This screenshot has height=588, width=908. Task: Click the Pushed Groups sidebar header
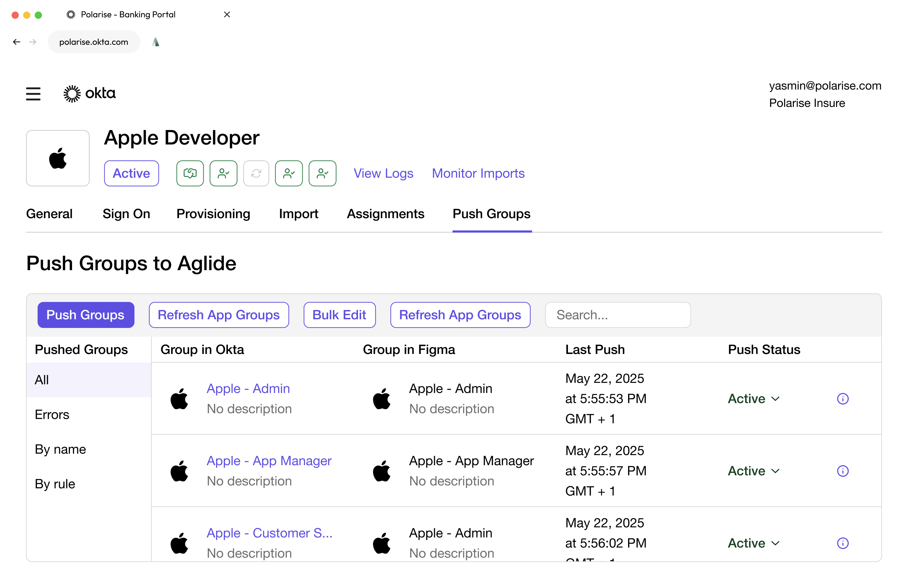pyautogui.click(x=81, y=350)
